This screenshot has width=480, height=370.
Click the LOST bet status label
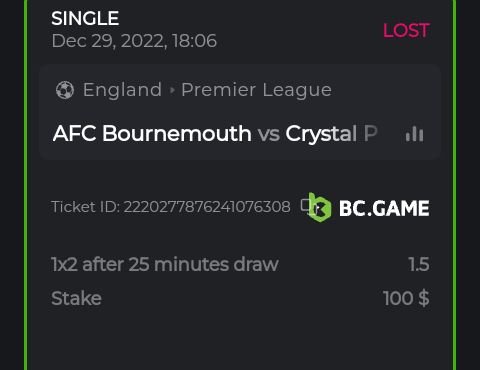click(406, 31)
